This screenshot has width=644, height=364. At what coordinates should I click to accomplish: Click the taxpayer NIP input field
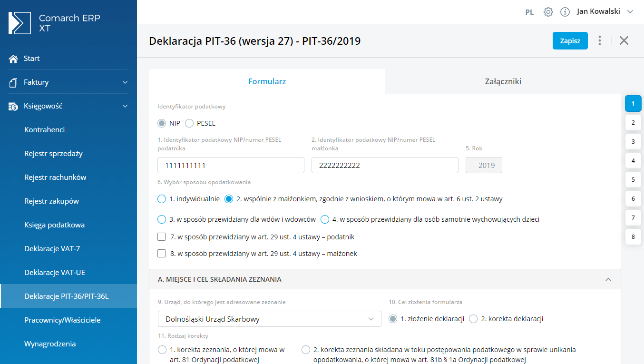[x=231, y=165]
